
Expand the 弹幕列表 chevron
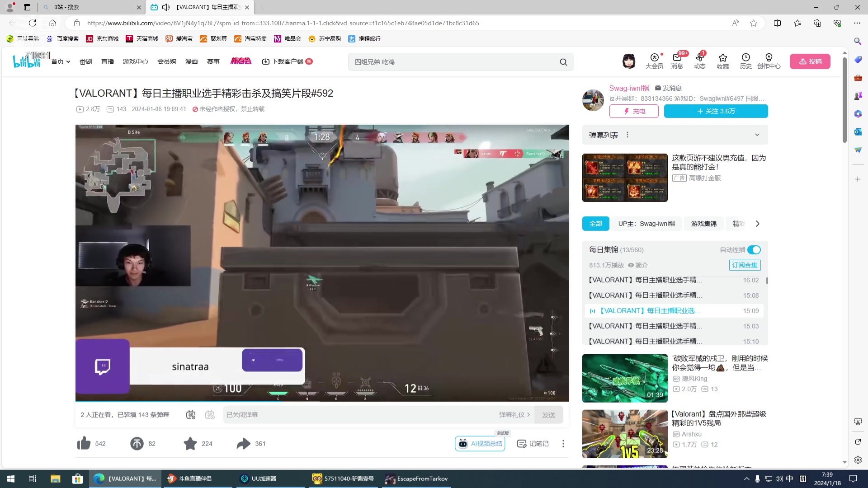[757, 135]
